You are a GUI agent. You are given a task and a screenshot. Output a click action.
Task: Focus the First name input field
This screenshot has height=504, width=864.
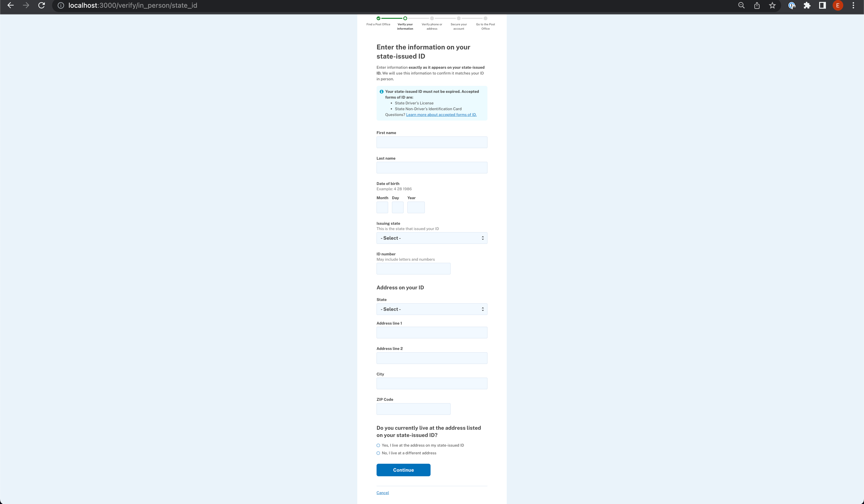(x=432, y=142)
